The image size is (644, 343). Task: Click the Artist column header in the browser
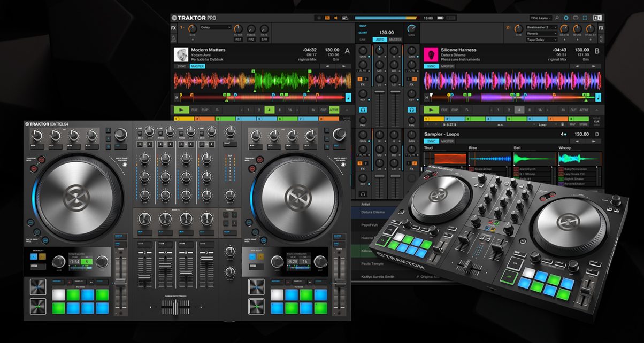[366, 204]
